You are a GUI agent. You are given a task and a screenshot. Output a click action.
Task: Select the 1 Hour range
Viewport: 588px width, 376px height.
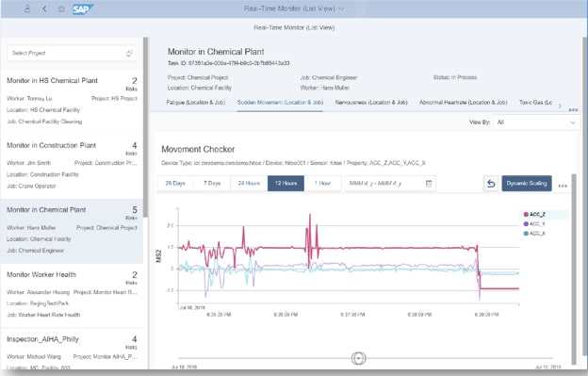click(322, 184)
